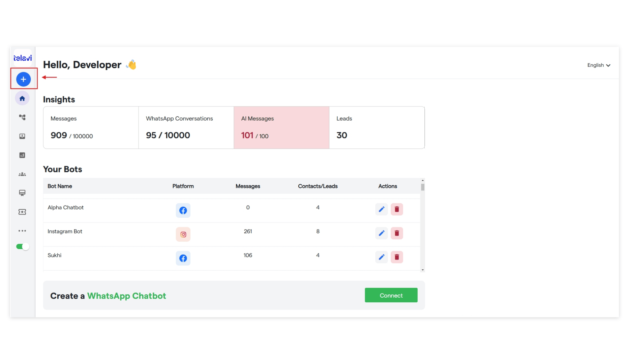The image size is (629, 364).
Task: Click the Actions column header
Action: 388,186
